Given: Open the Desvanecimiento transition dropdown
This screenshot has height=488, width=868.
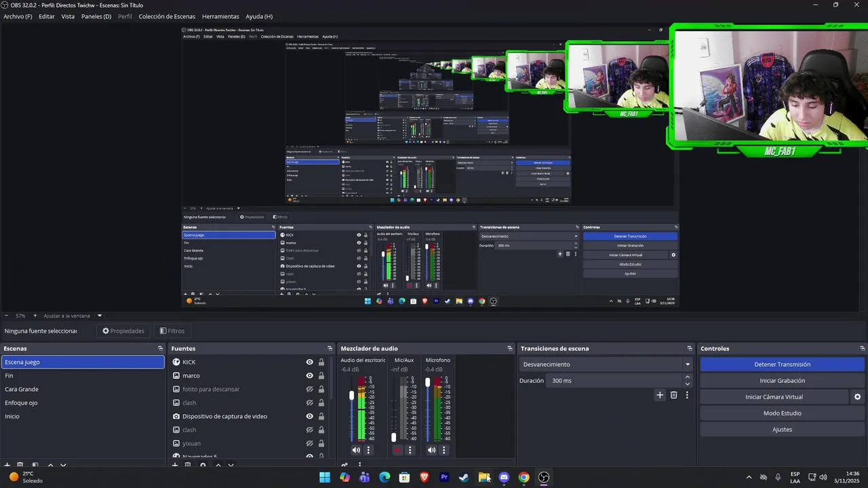Looking at the screenshot, I should [x=607, y=365].
